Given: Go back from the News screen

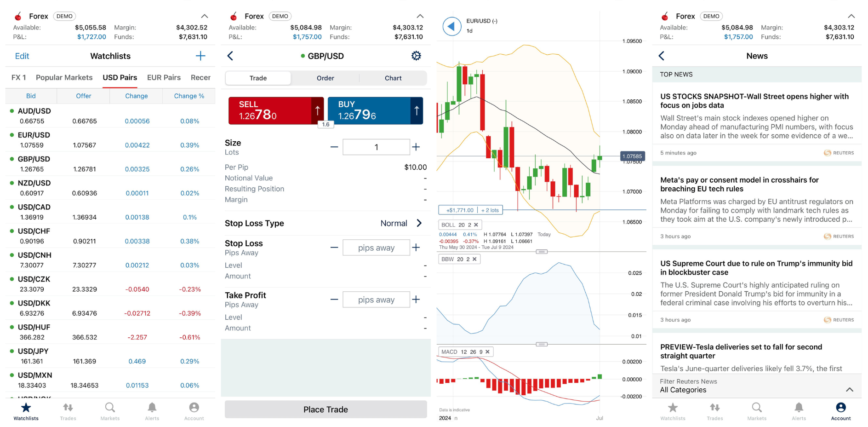Looking at the screenshot, I should click(x=662, y=56).
